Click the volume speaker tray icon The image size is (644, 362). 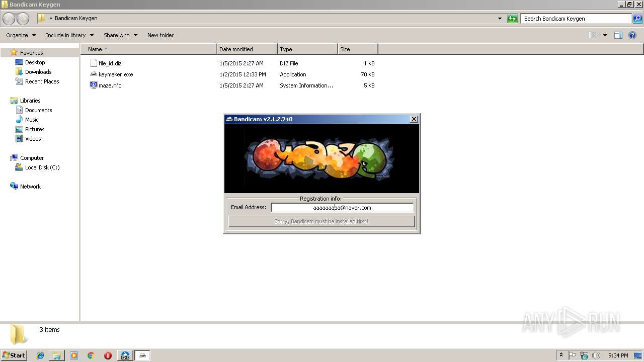[x=596, y=355]
